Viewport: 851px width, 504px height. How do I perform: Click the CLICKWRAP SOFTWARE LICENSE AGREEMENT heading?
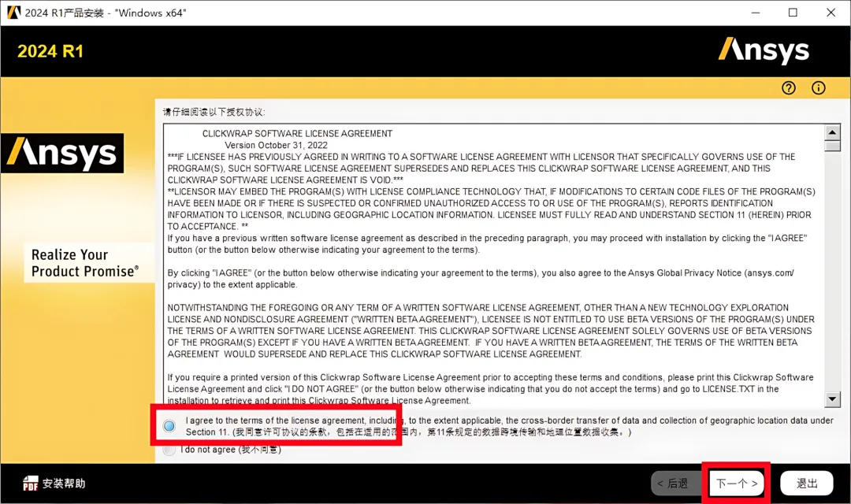click(x=297, y=133)
